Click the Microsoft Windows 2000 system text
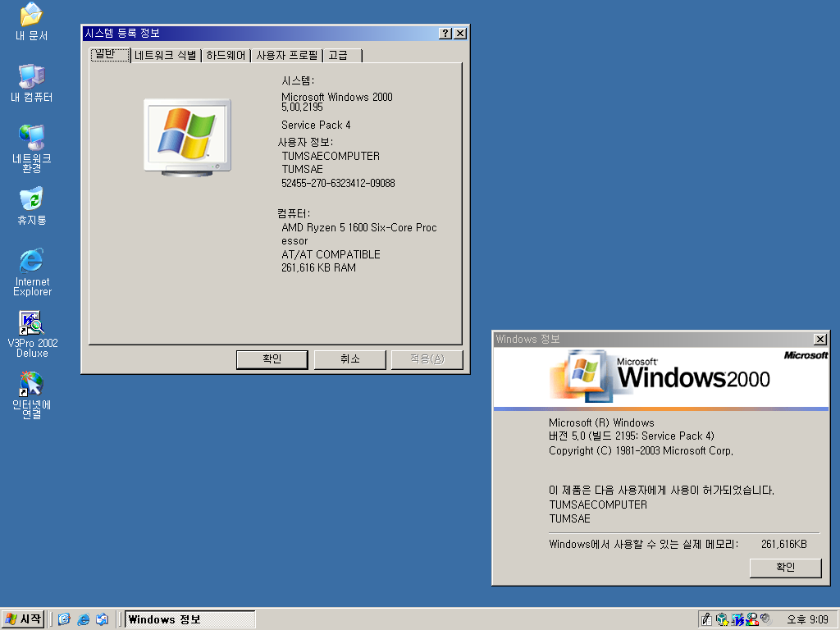Screen dimensions: 840x630 [337, 97]
